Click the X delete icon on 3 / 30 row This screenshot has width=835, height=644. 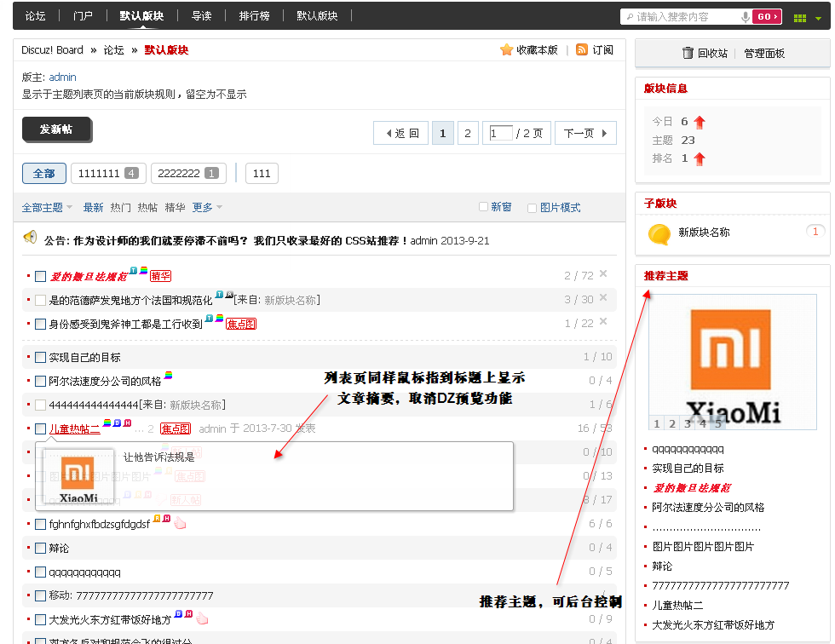tap(603, 297)
